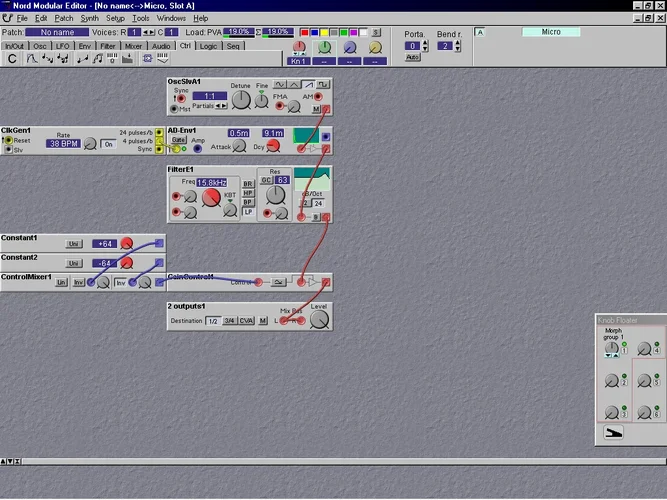
Task: Toggle the GC button on FilterE1
Action: (x=267, y=180)
